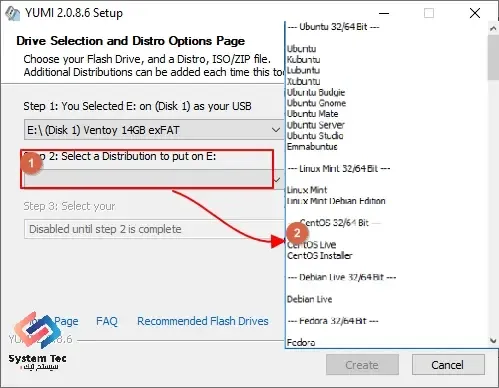Select CentOS Live from the list
499x388 pixels.
coord(311,245)
